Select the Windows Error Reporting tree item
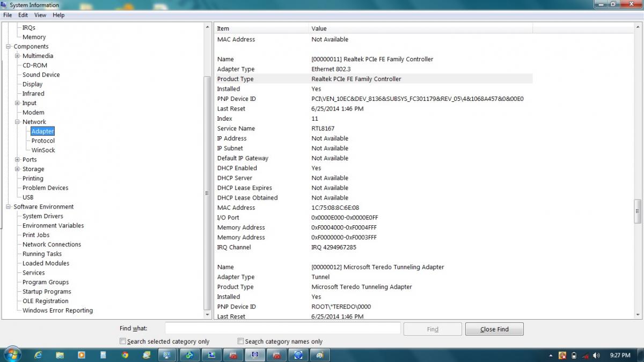The height and width of the screenshot is (362, 644). [x=57, y=311]
